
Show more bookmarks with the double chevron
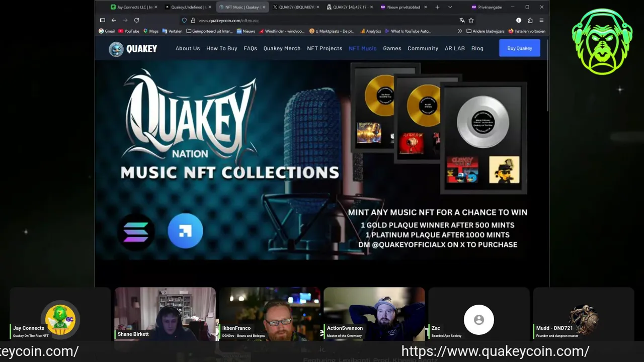click(459, 31)
